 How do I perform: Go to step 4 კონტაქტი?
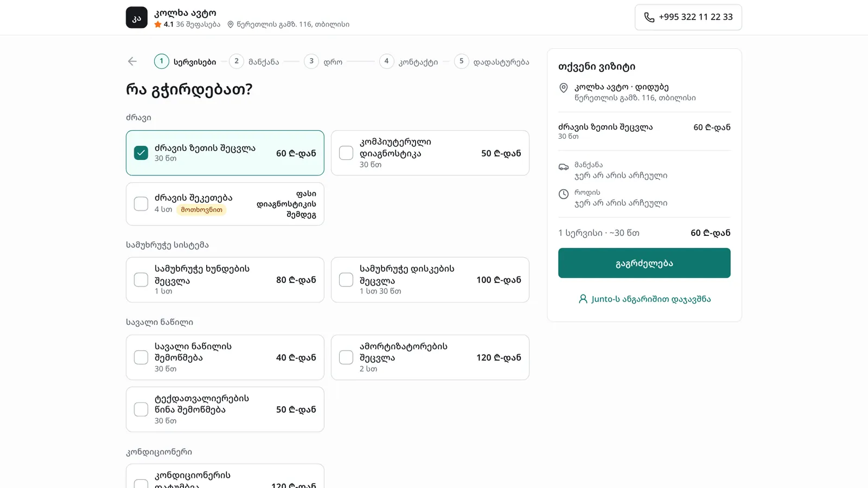pos(409,61)
